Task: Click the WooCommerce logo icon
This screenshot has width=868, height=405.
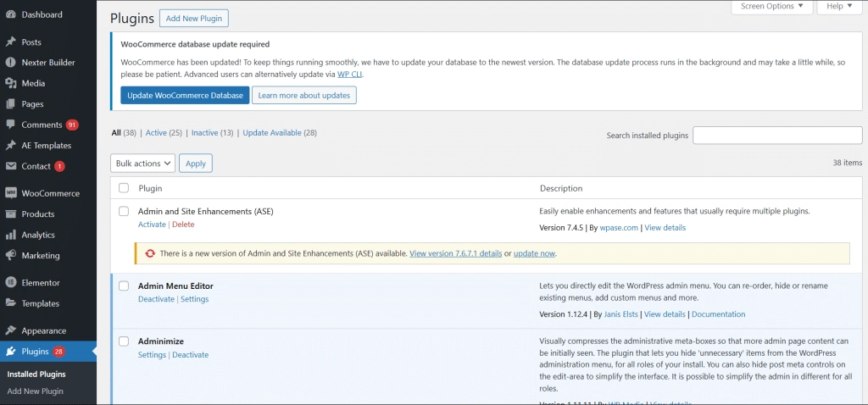Action: 10,194
